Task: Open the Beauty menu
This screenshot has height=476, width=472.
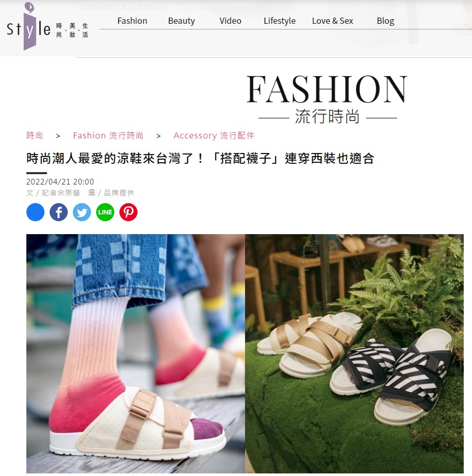Action: (x=181, y=21)
